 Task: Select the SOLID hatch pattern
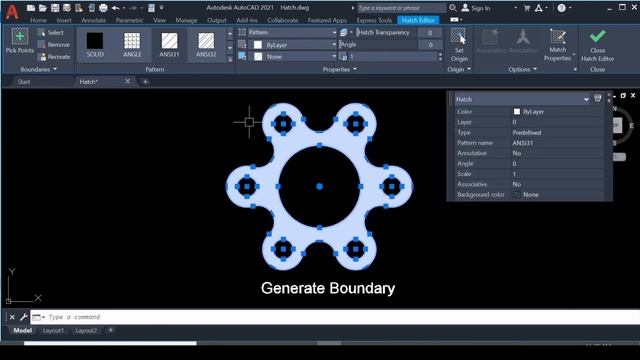(95, 44)
